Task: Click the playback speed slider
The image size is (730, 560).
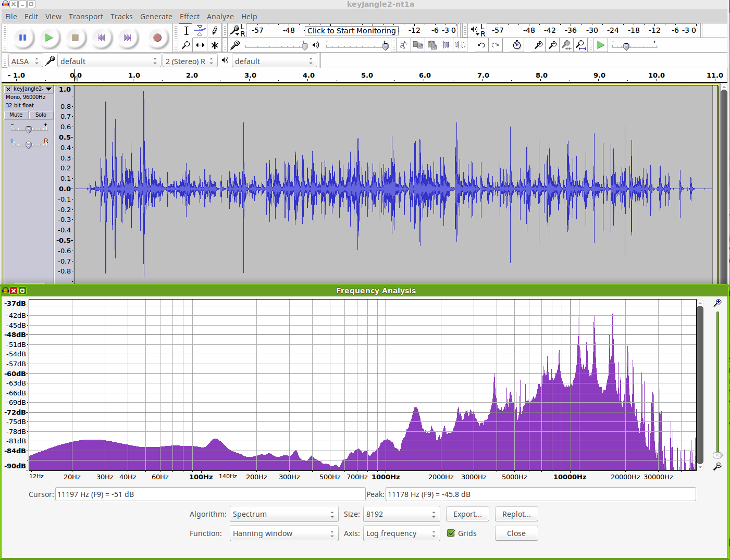Action: click(x=634, y=46)
